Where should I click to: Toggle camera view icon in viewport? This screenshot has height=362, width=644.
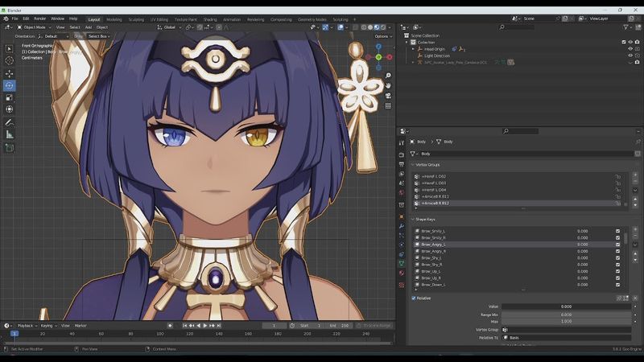(388, 96)
